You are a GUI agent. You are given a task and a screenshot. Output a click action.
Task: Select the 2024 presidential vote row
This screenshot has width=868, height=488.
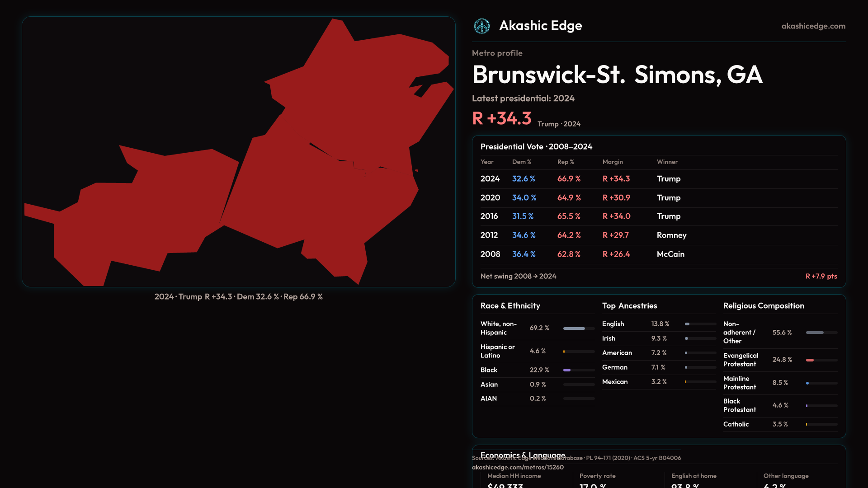coord(658,179)
